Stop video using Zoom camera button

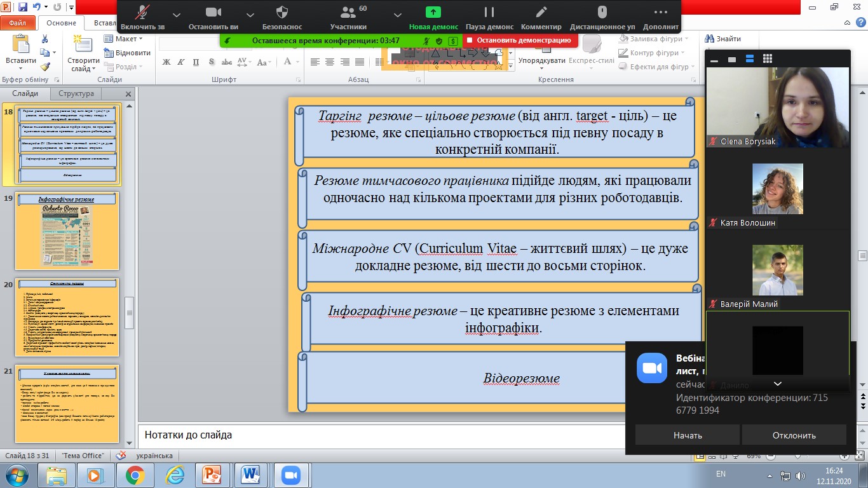point(213,17)
